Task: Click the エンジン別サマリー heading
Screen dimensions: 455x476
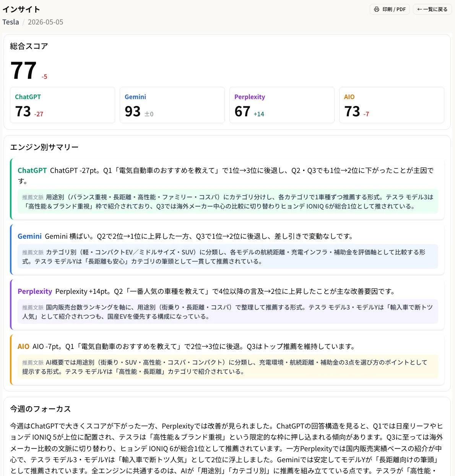Action: (x=44, y=147)
